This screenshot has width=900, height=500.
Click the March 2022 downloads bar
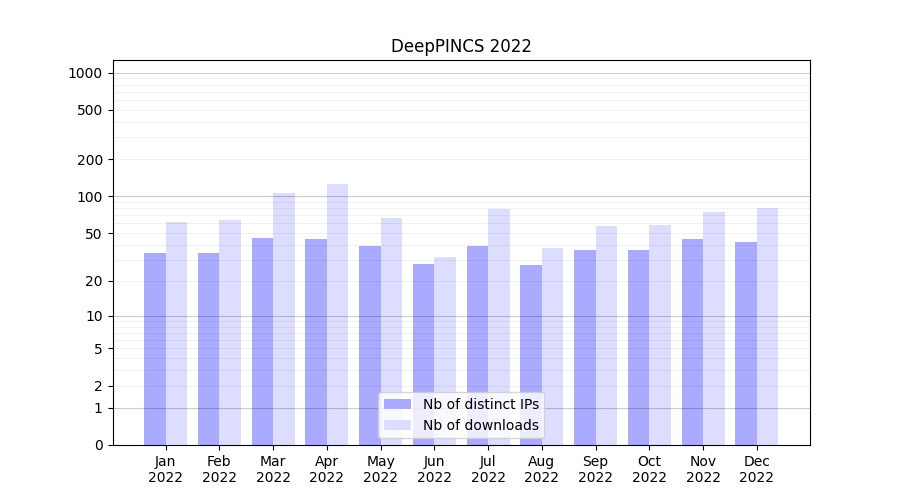(284, 318)
